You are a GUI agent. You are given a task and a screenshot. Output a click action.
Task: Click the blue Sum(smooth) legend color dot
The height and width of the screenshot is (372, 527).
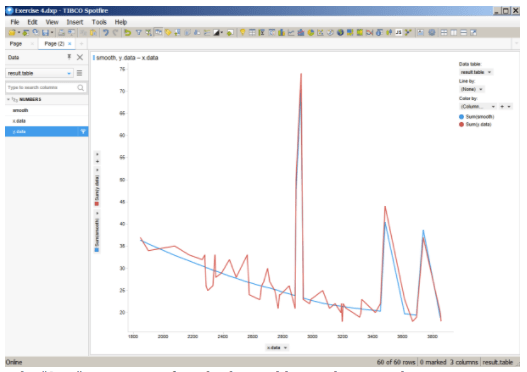pos(461,117)
